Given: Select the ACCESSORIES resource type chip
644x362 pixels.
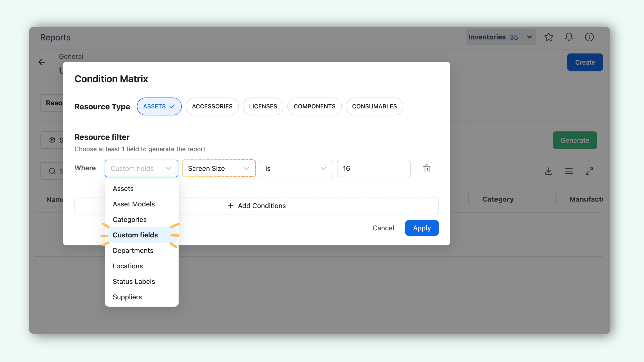Looking at the screenshot, I should click(x=212, y=106).
